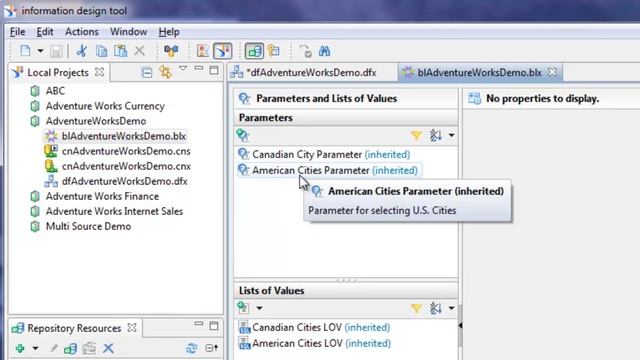This screenshot has height=360, width=640.
Task: Collapse all in Local Projects panel
Action: [147, 73]
